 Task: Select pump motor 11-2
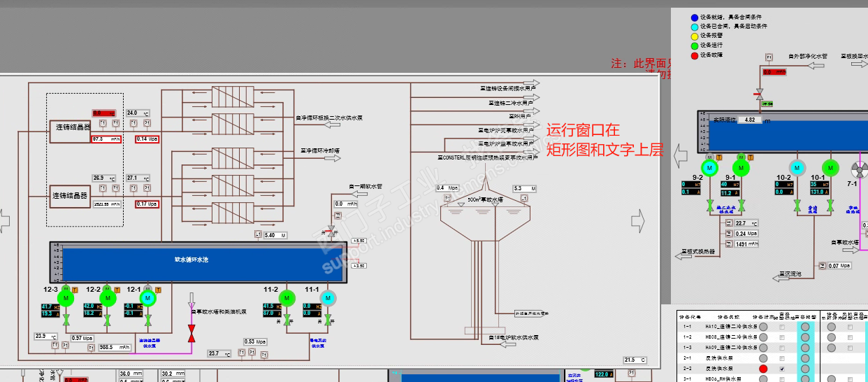click(x=287, y=299)
